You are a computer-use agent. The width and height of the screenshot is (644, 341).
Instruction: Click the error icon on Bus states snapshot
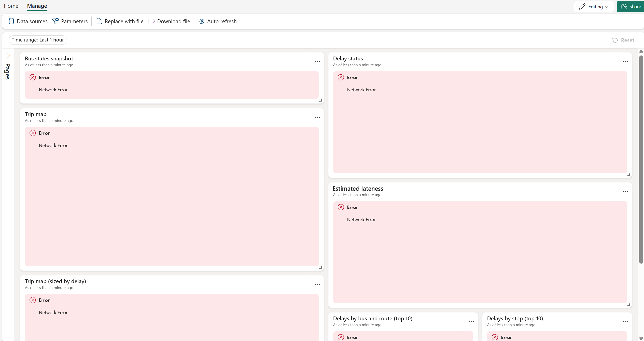tap(32, 77)
